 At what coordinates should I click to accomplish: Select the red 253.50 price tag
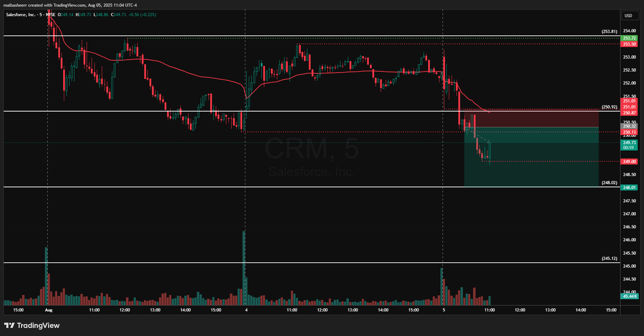(629, 44)
